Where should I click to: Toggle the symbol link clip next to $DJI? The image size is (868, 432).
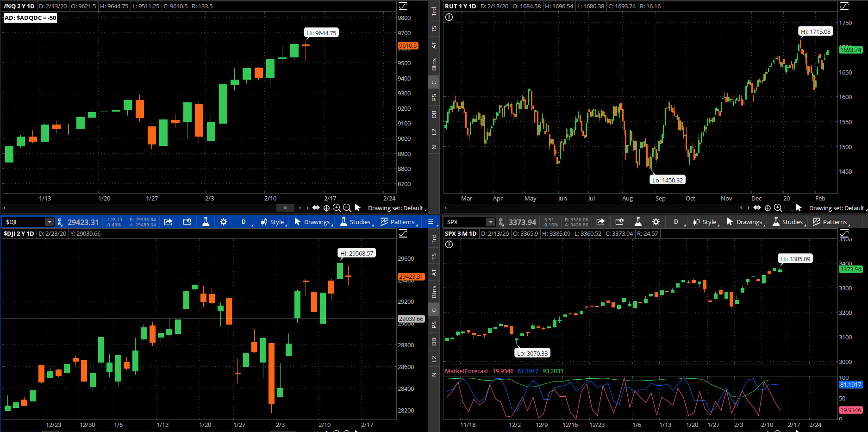pyautogui.click(x=60, y=222)
